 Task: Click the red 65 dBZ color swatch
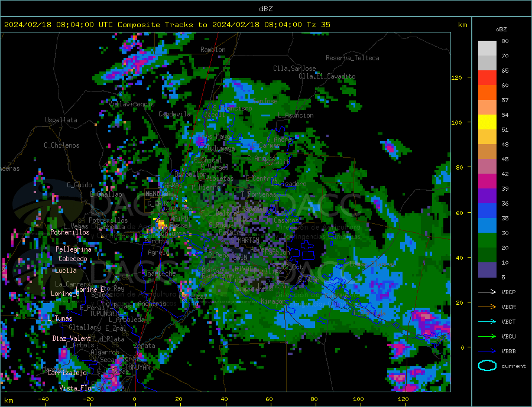(487, 77)
